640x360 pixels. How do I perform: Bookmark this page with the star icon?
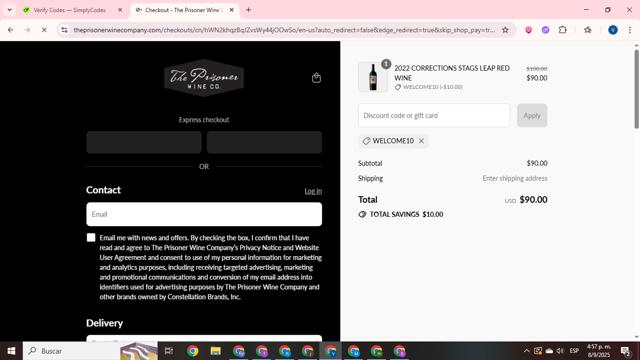tap(505, 30)
